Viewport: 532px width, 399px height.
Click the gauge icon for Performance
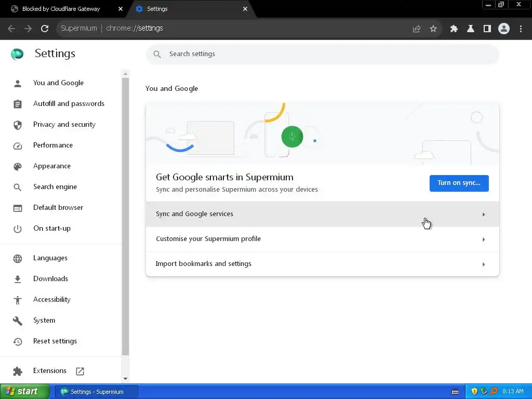[x=18, y=145]
